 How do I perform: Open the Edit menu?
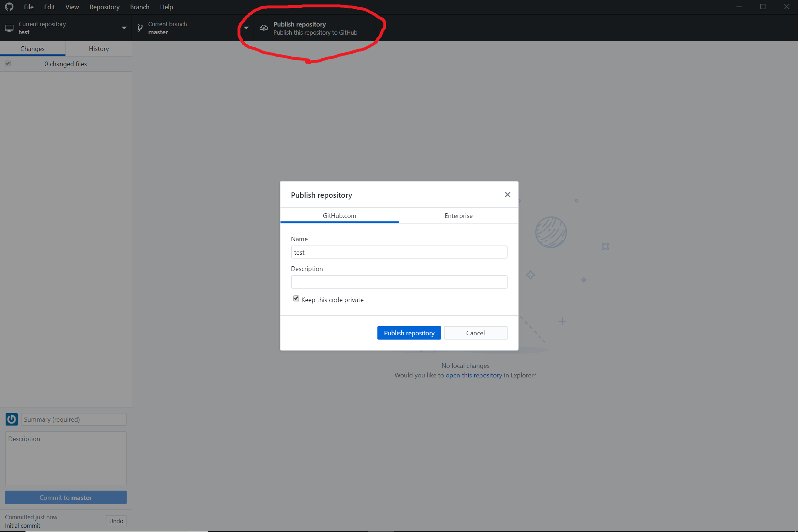coord(49,7)
